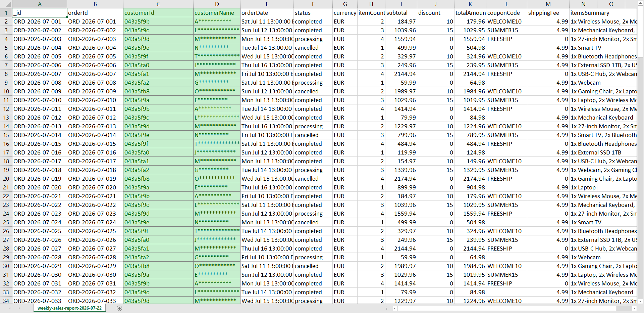Click the horizontal scrollbar thumb
The width and height of the screenshot is (644, 313).
tap(506, 308)
